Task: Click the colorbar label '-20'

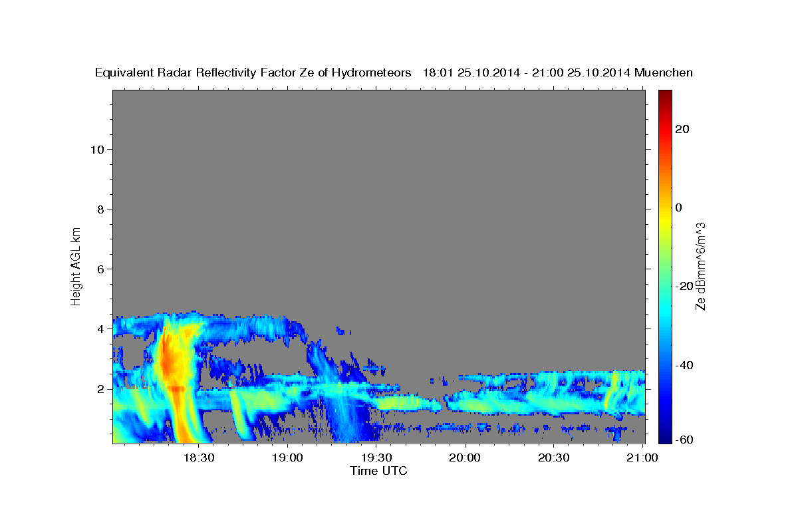Action: 684,286
